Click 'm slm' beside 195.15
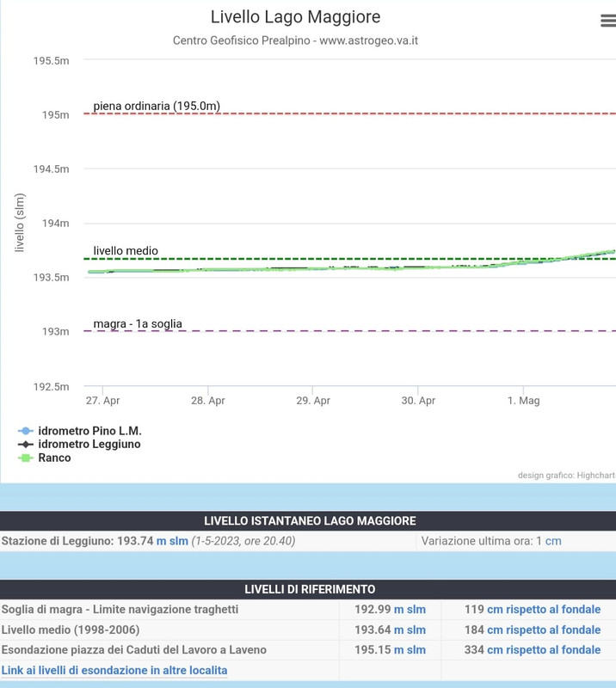 pos(410,650)
